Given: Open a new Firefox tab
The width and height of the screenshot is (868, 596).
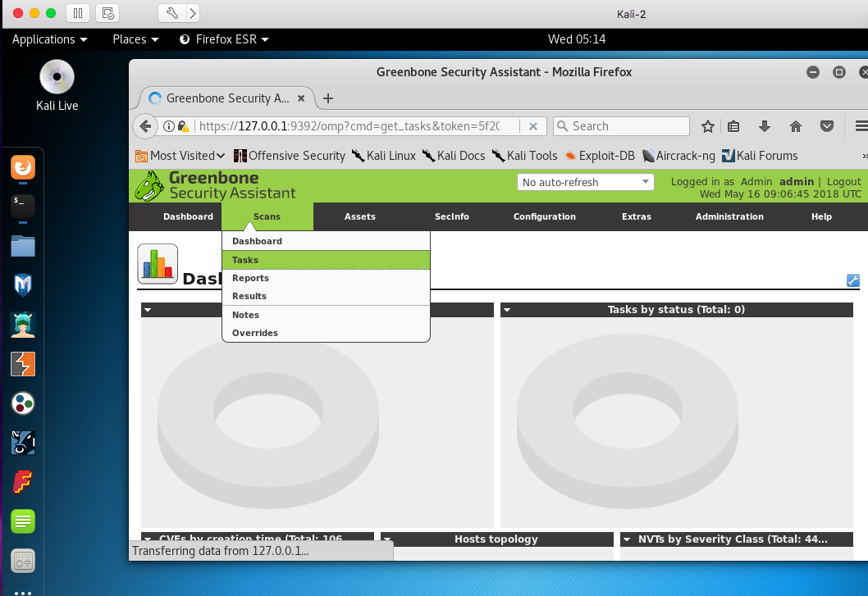Looking at the screenshot, I should [x=327, y=98].
